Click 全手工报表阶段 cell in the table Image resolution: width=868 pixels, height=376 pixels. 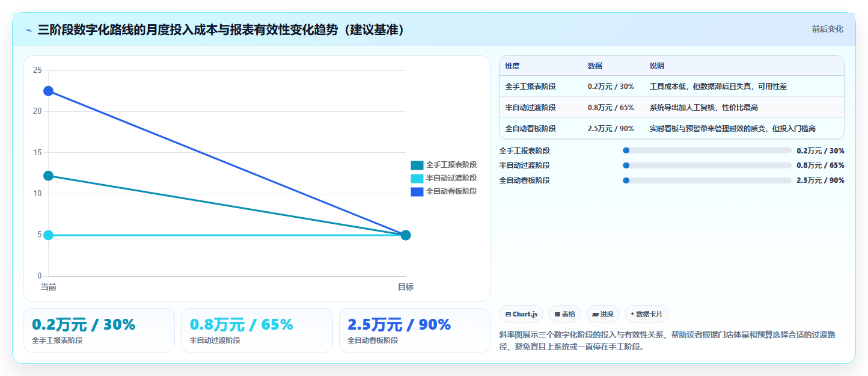(531, 87)
